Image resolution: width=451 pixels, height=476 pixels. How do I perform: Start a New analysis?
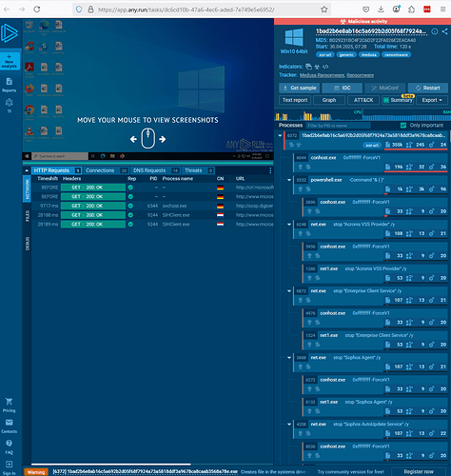point(10,61)
